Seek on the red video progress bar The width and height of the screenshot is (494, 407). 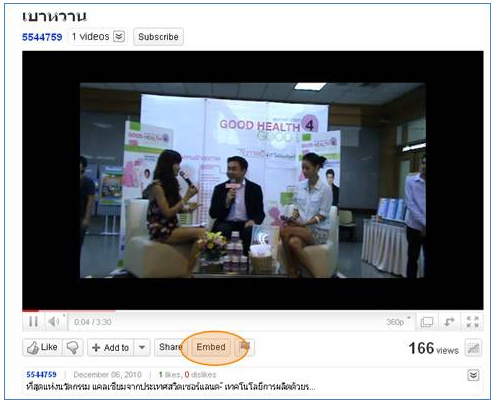pyautogui.click(x=69, y=311)
